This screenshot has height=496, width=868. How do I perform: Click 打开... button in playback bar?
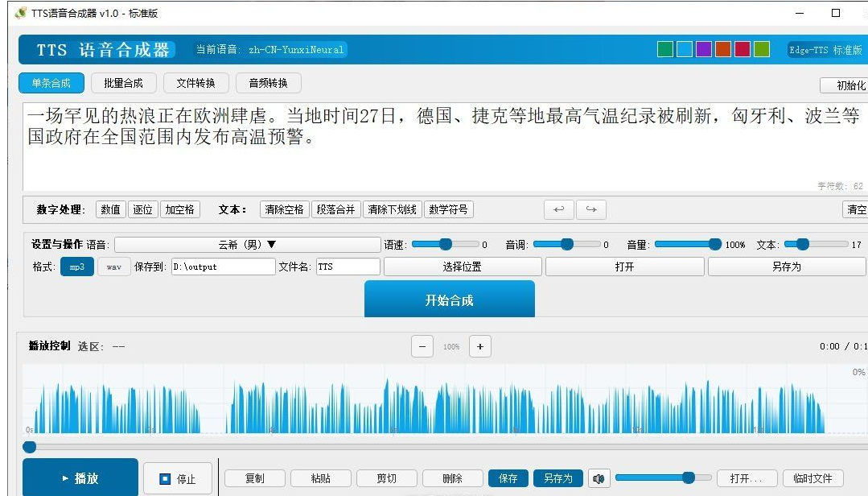[747, 478]
